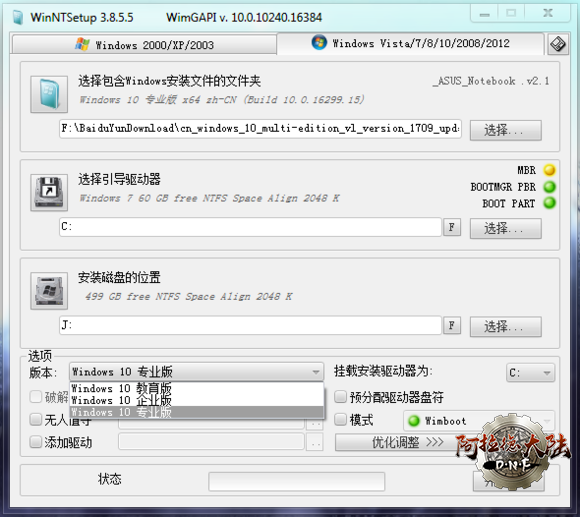
Task: Click the install source path field
Action: pyautogui.click(x=260, y=129)
